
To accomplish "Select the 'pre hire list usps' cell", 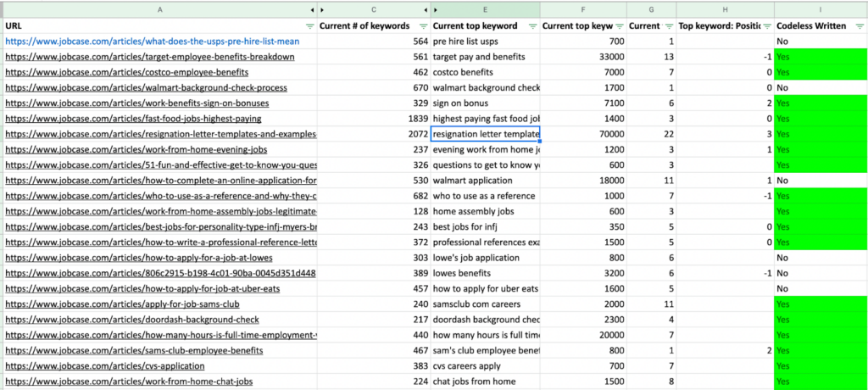I will [486, 41].
